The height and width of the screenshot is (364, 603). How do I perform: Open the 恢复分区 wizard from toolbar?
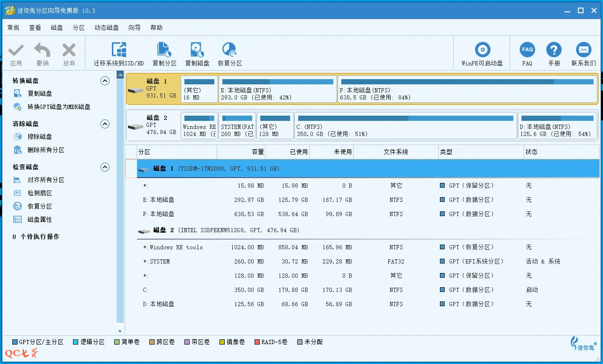tap(229, 50)
